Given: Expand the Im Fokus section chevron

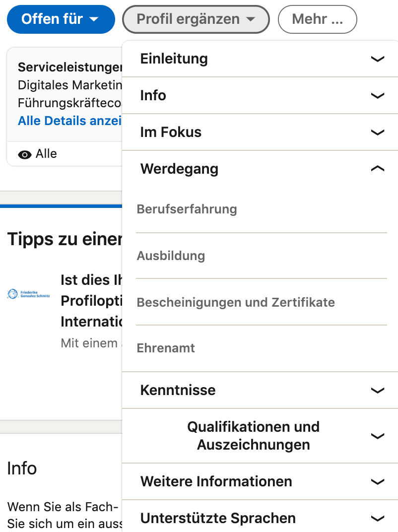Looking at the screenshot, I should click(377, 133).
